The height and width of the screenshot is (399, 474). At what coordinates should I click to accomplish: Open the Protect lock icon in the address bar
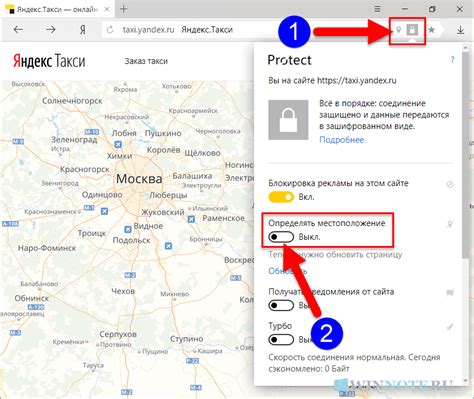tap(412, 30)
